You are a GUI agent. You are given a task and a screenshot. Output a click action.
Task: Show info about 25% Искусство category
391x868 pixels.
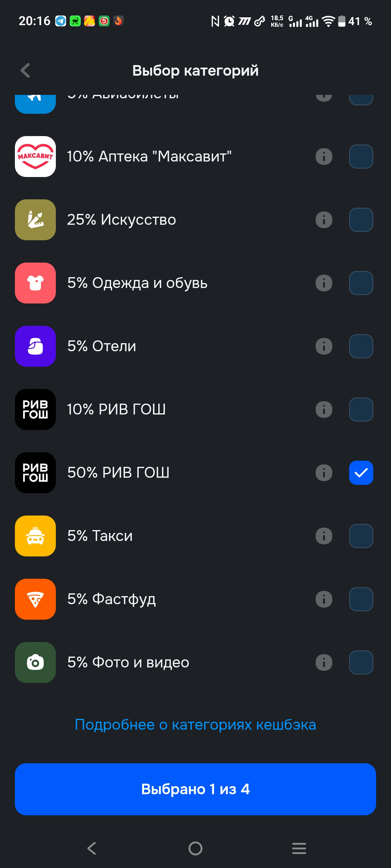[x=324, y=220]
